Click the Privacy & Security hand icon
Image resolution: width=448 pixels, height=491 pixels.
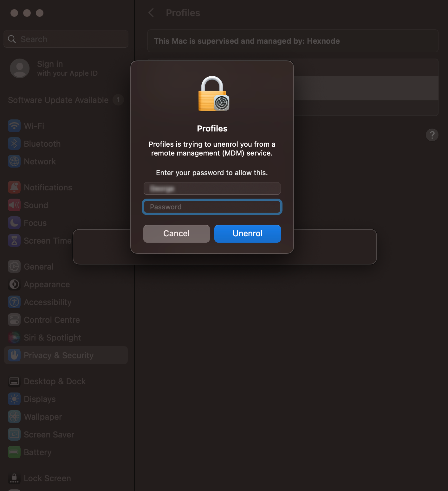coord(14,355)
